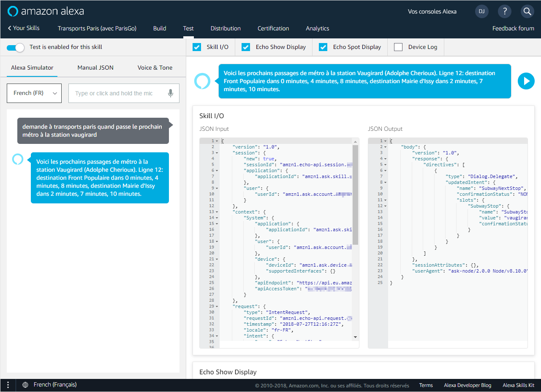541x392 pixels.
Task: Collapse the context fold arrow on line 13
Action: (x=217, y=212)
